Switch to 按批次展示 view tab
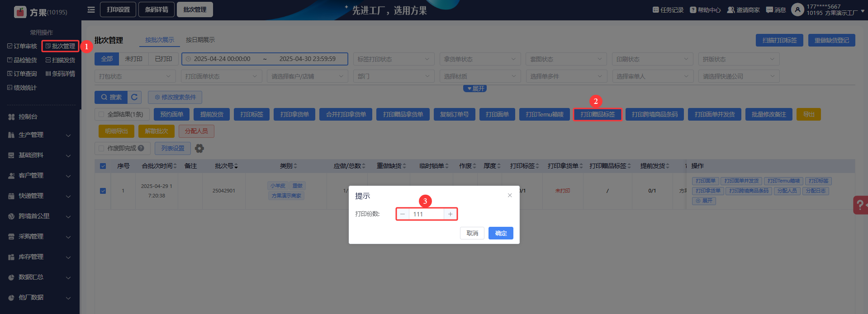Image resolution: width=868 pixels, height=314 pixels. [x=160, y=40]
